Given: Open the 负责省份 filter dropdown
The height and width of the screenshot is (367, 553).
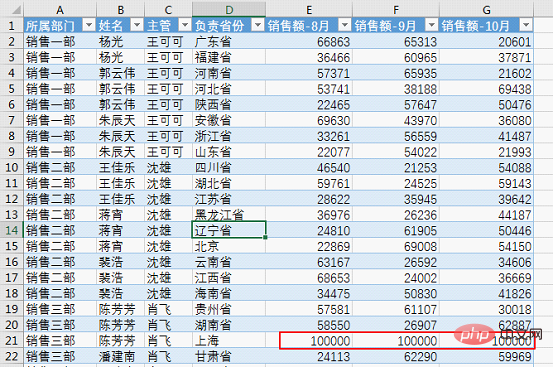Looking at the screenshot, I should [258, 25].
